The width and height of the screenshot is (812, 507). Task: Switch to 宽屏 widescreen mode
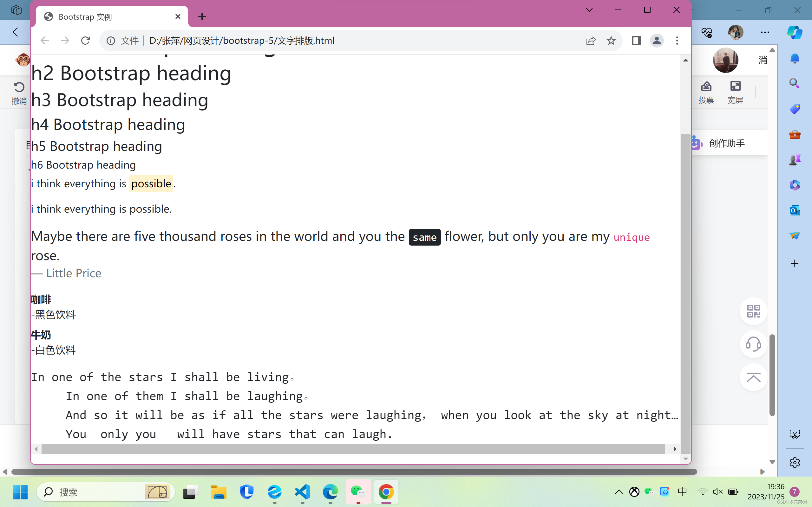[735, 92]
